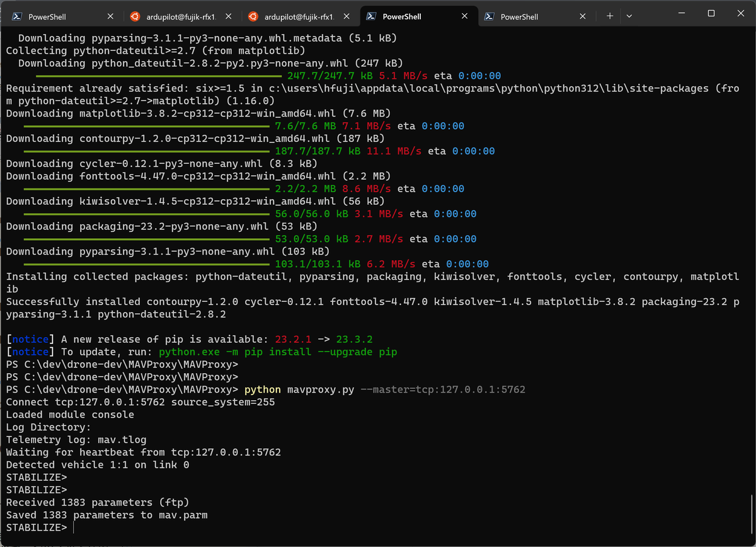This screenshot has width=756, height=547.
Task: Switch to the last PowerShell tab
Action: pos(535,17)
